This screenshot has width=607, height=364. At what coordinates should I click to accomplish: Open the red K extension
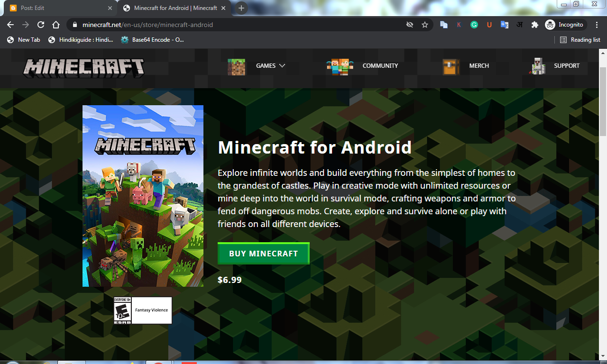tap(459, 25)
